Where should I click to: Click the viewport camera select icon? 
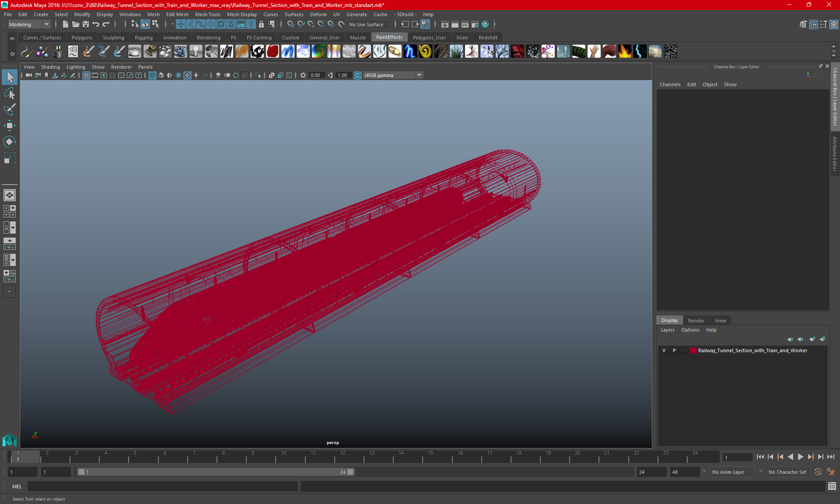pos(28,75)
